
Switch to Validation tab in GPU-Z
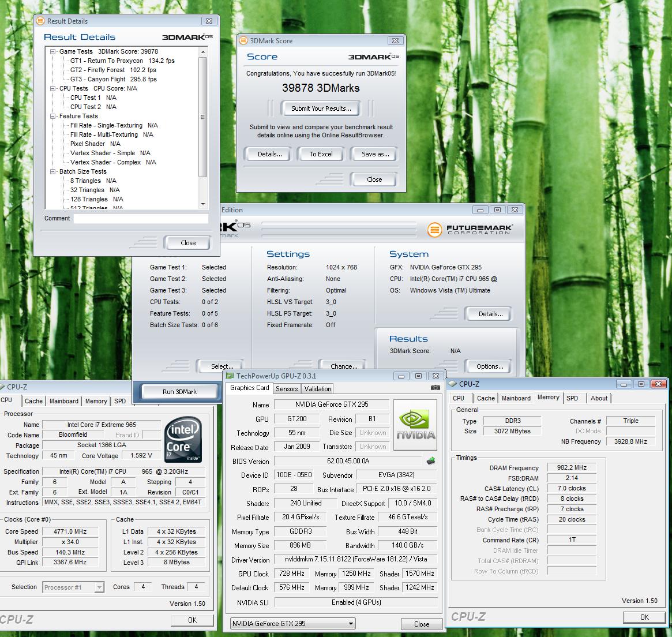coord(318,389)
